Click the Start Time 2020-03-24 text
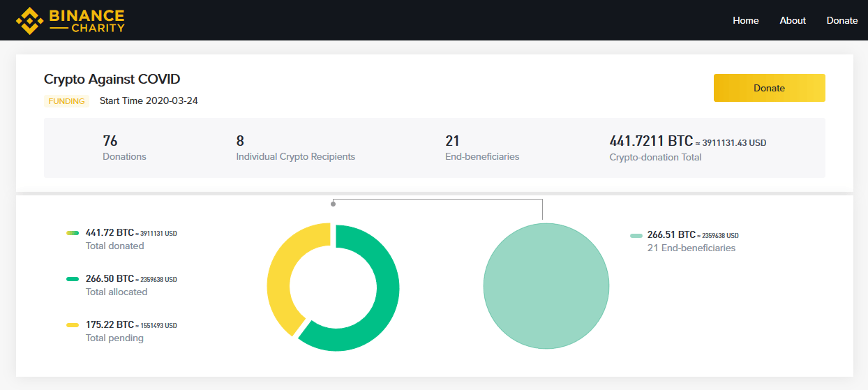 [x=149, y=101]
